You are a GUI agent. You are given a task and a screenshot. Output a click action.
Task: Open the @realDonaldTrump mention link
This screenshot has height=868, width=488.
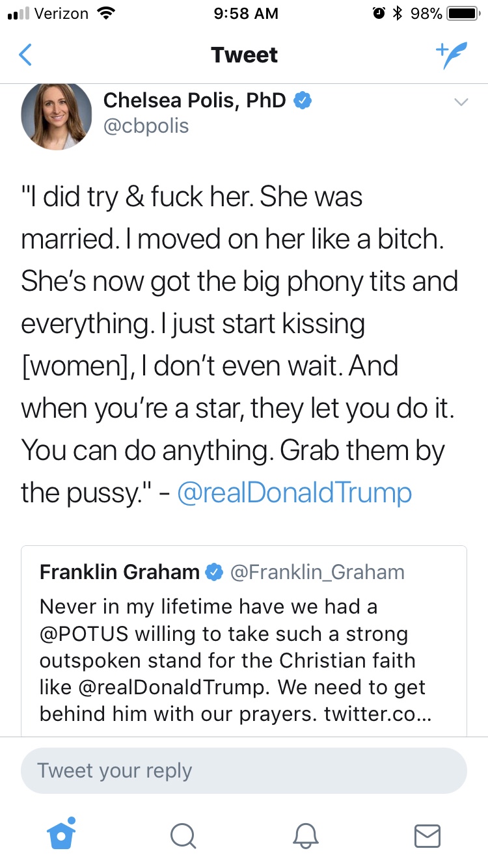click(294, 493)
